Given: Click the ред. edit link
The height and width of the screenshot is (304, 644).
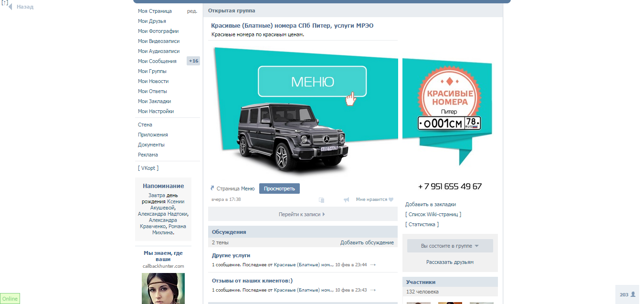Looking at the screenshot, I should click(192, 11).
